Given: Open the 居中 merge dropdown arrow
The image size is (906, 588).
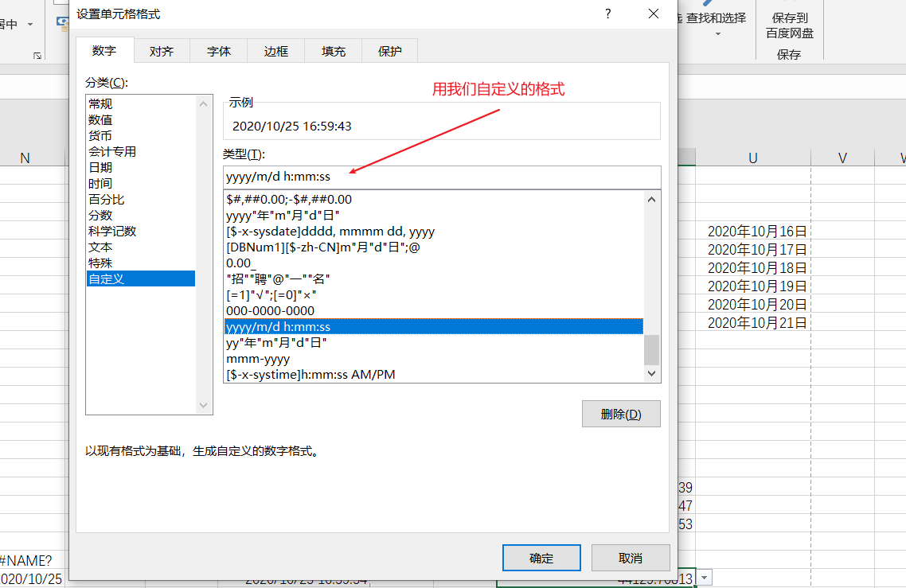Looking at the screenshot, I should pyautogui.click(x=30, y=24).
